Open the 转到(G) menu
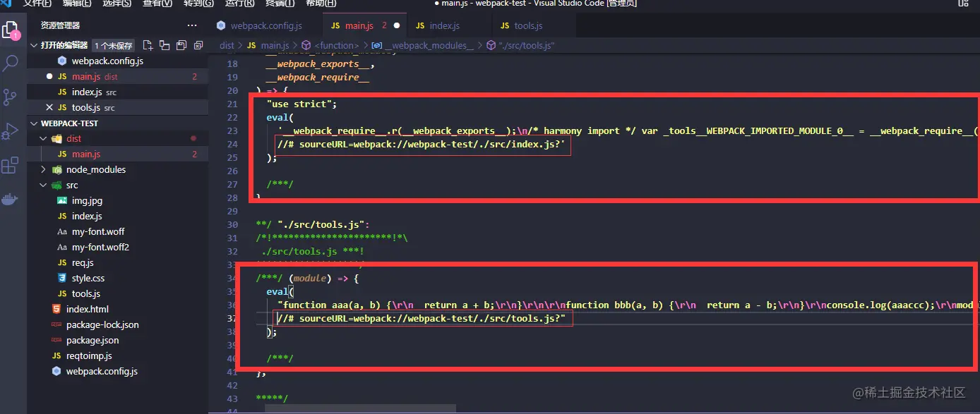Viewport: 980px width, 414px height. [x=198, y=4]
